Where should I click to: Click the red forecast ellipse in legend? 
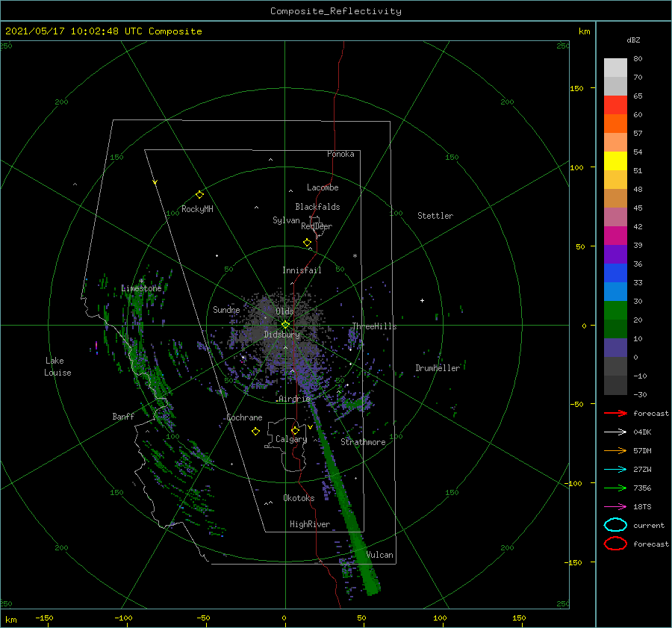click(x=615, y=544)
